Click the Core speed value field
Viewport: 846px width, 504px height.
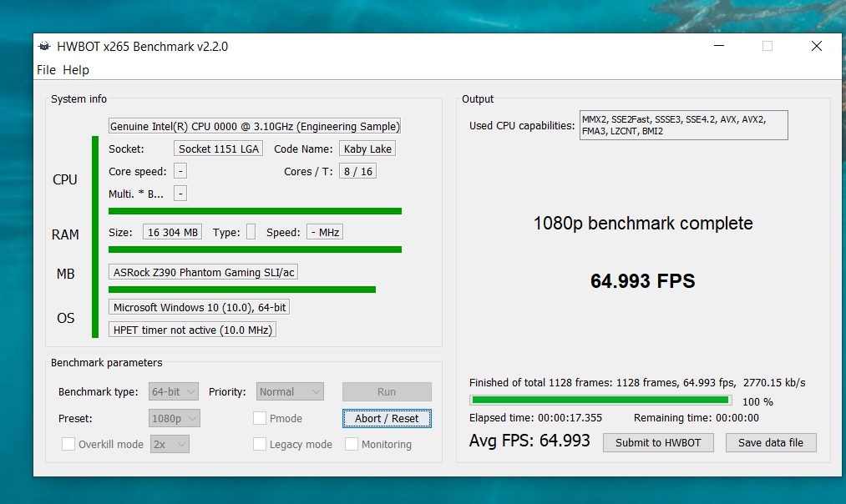[180, 171]
